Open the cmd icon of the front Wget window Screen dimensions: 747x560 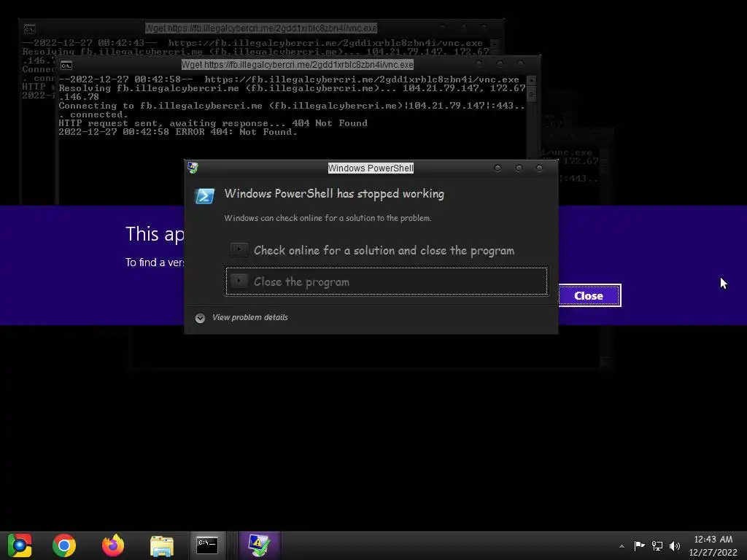pos(66,66)
